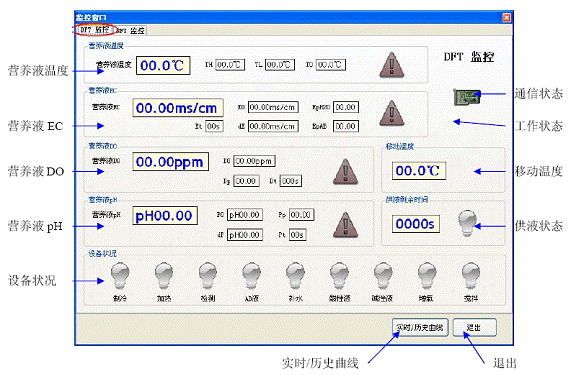Click the Dt 000s field
This screenshot has height=375, width=588.
(291, 181)
